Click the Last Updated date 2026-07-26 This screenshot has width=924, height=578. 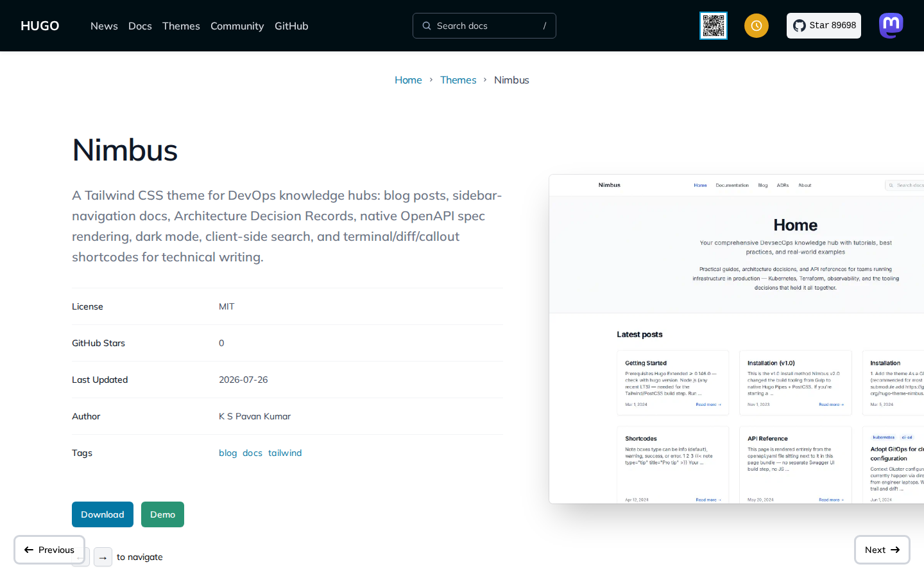pyautogui.click(x=243, y=380)
